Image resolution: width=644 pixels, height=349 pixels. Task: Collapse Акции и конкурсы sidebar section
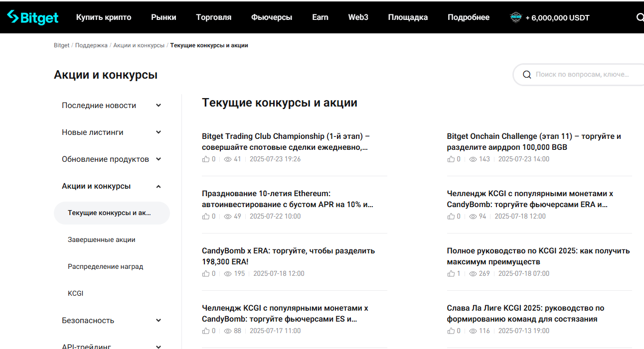point(159,186)
